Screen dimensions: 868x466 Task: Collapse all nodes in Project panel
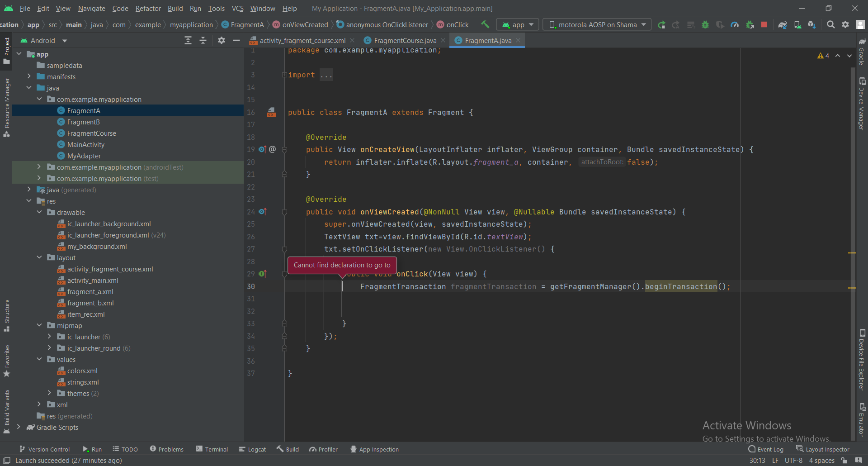pyautogui.click(x=203, y=41)
